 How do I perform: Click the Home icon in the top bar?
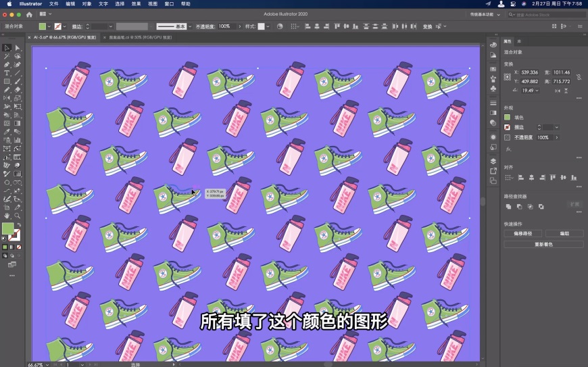pos(29,15)
